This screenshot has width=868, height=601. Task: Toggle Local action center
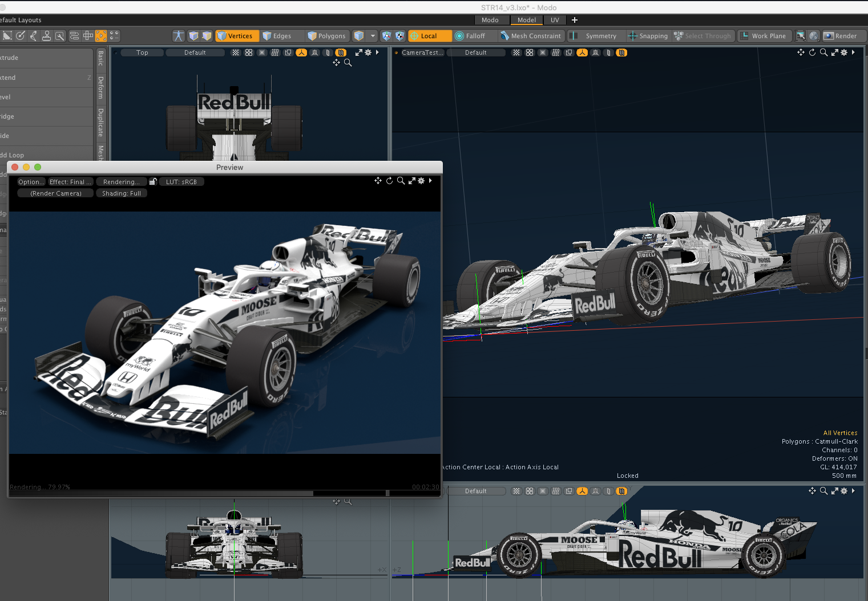click(x=429, y=36)
